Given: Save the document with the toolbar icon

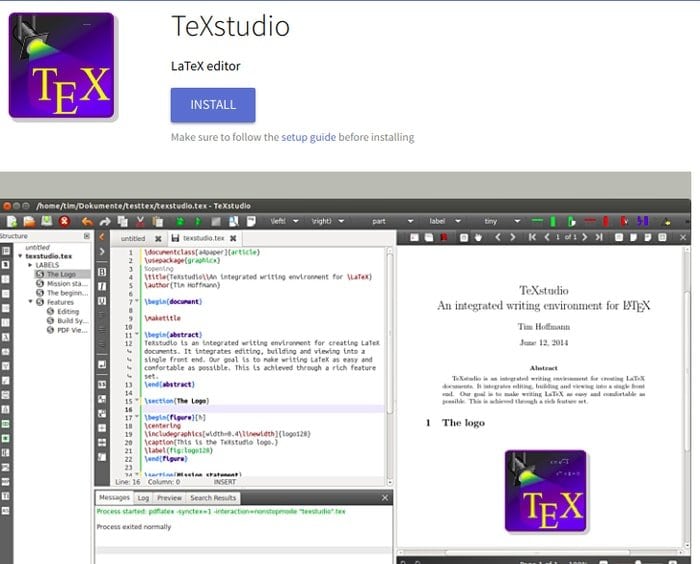Looking at the screenshot, I should coord(46,221).
